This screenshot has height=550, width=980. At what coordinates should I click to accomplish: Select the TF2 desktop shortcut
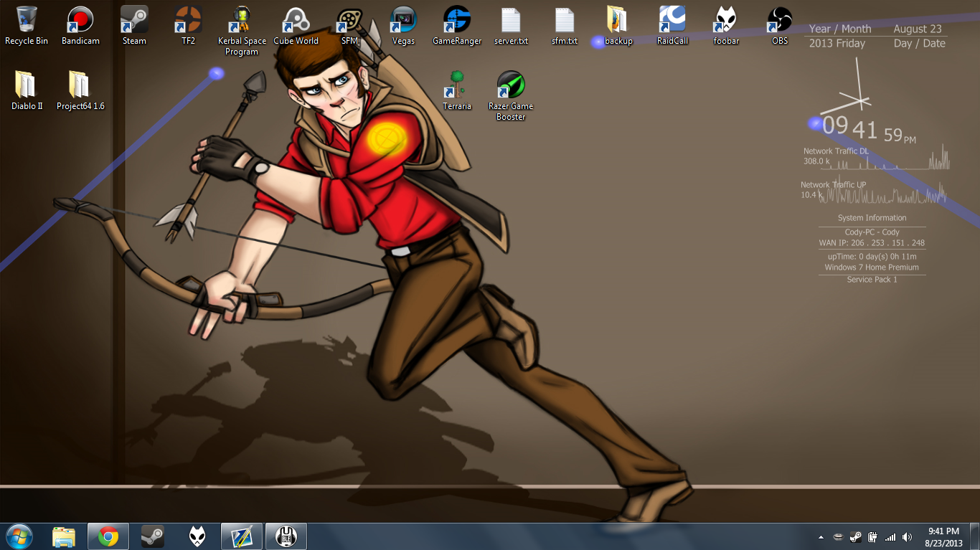pos(188,26)
